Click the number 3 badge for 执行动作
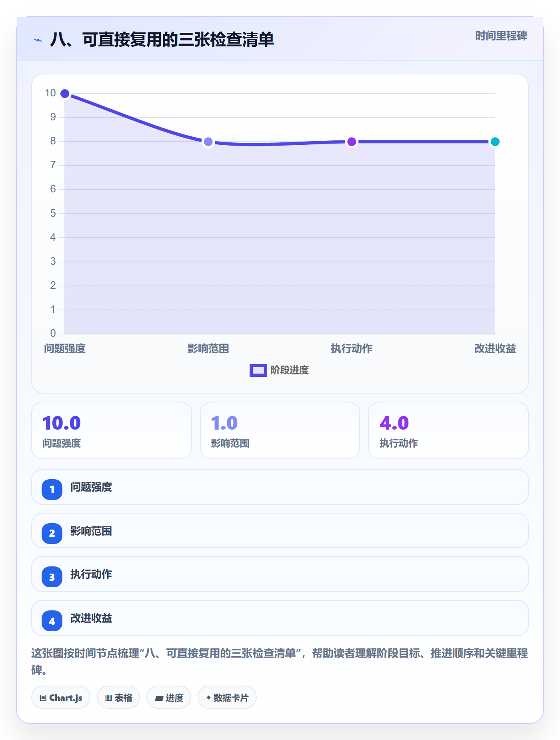Viewport: 560px width, 740px height. click(x=52, y=577)
